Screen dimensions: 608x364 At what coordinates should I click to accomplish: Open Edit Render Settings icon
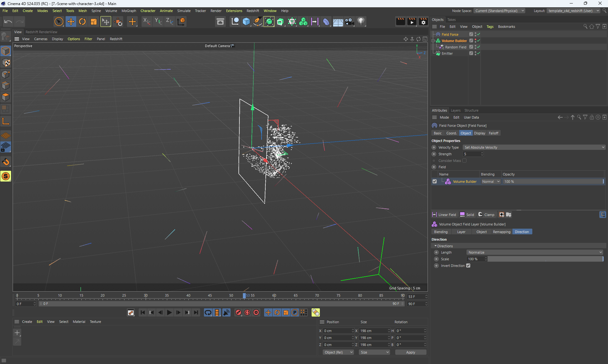[x=423, y=22]
